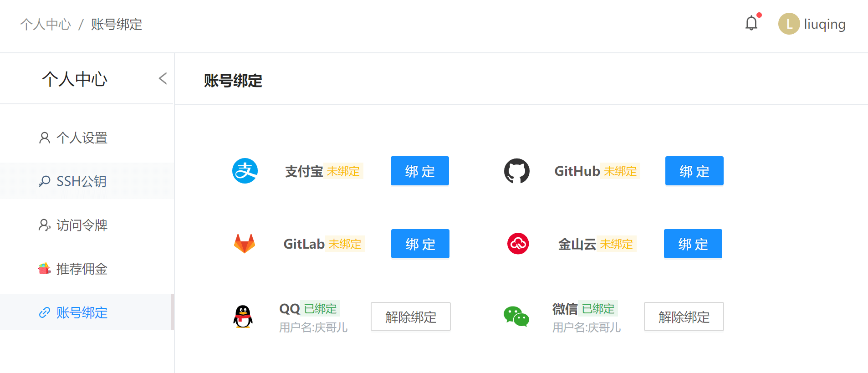The height and width of the screenshot is (373, 868).
Task: Click the 账号绑定 page heading
Action: point(233,81)
